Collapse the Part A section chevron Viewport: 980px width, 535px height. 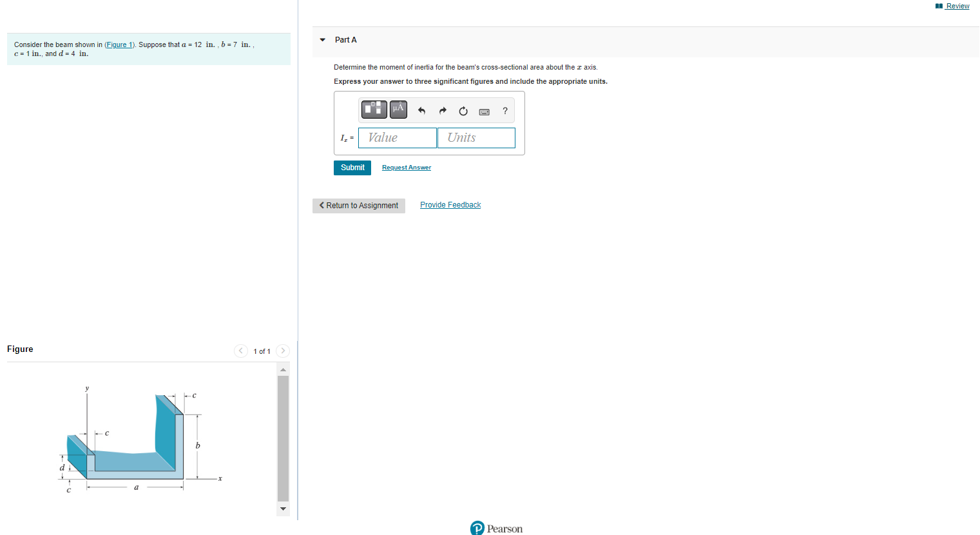(322, 39)
